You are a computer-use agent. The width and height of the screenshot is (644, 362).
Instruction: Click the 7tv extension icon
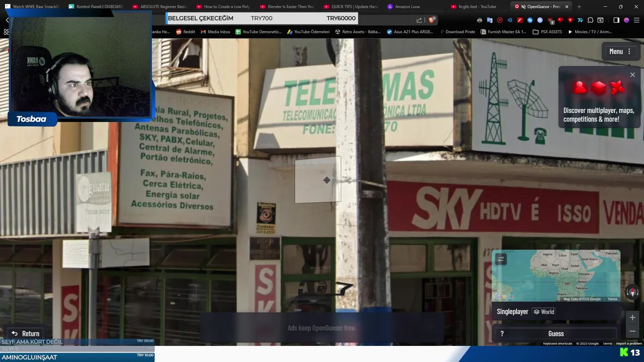[x=580, y=20]
